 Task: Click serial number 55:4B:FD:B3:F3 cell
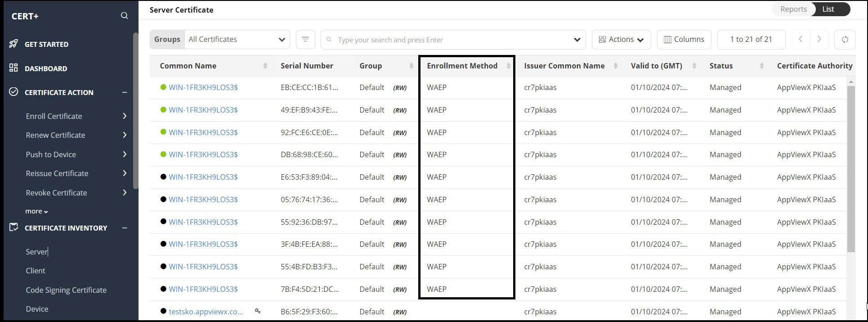click(309, 267)
